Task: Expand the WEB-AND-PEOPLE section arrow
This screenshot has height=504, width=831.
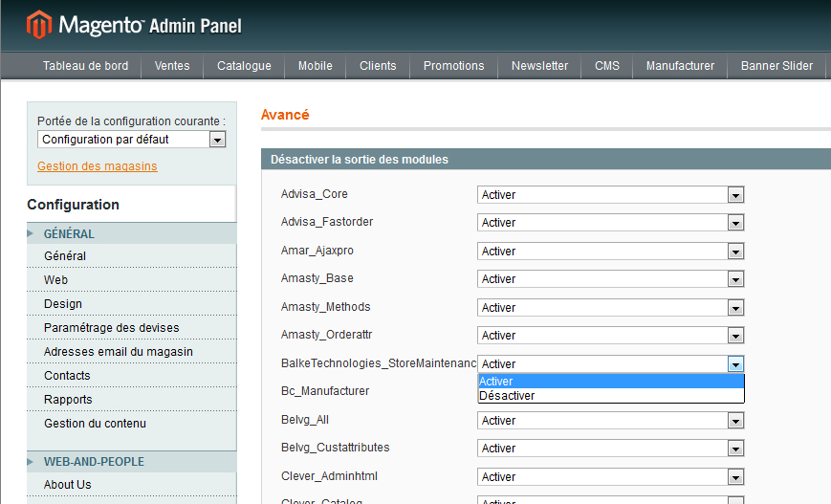Action: 31,462
